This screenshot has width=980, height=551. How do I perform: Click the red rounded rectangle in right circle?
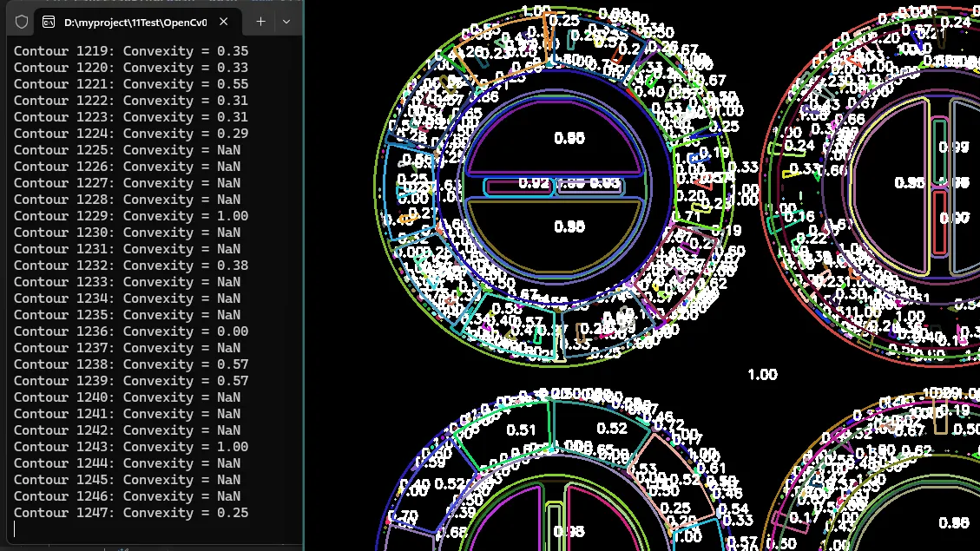coord(940,222)
